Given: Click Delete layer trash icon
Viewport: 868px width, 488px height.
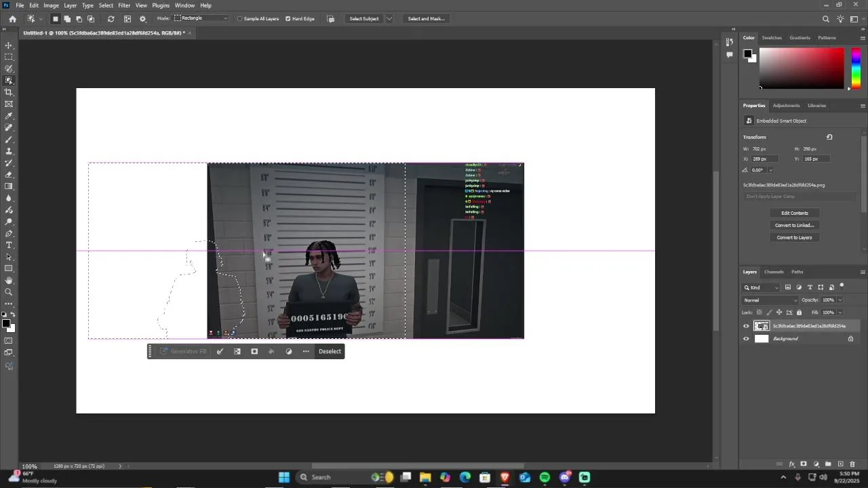Looking at the screenshot, I should coord(852,464).
